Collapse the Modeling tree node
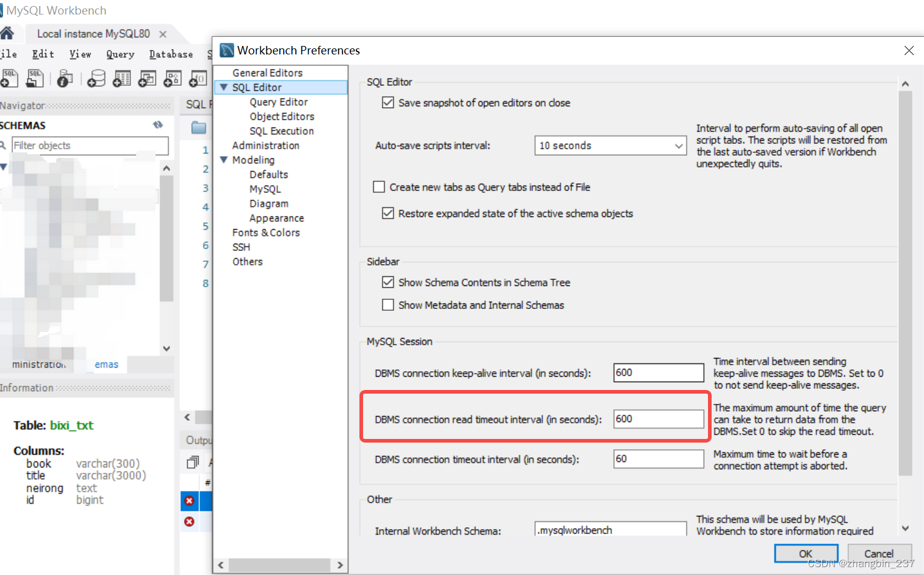 pyautogui.click(x=224, y=160)
